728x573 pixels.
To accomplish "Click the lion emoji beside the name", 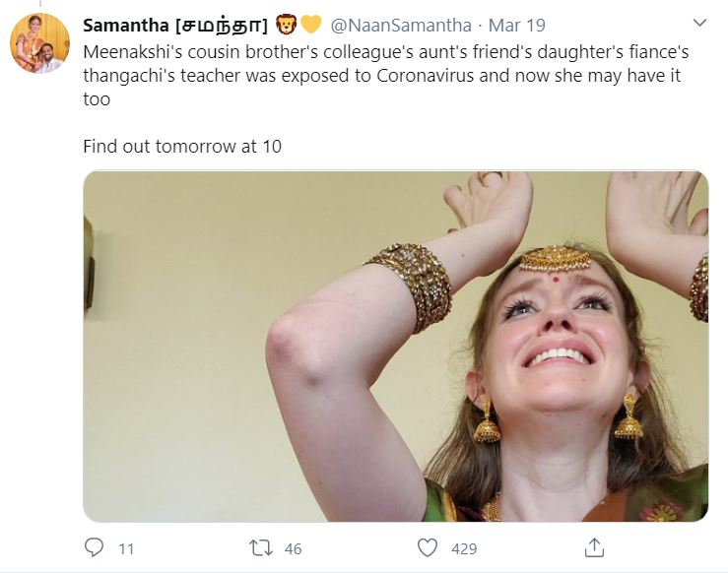I will [287, 24].
